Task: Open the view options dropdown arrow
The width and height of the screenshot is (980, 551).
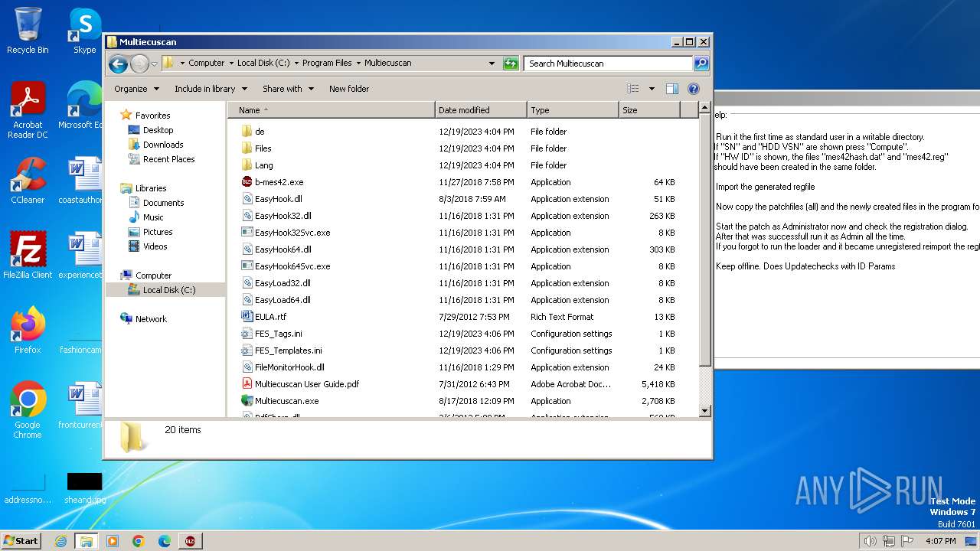Action: [652, 89]
